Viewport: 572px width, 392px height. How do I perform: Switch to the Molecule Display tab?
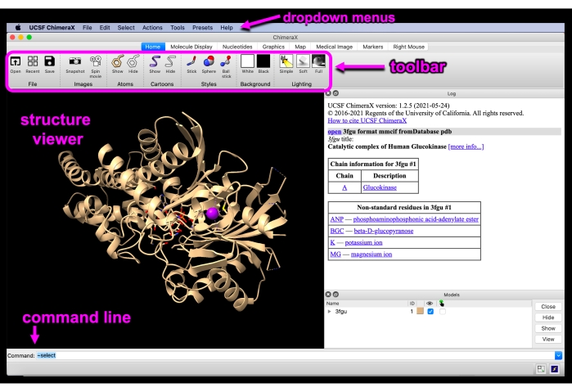(191, 47)
